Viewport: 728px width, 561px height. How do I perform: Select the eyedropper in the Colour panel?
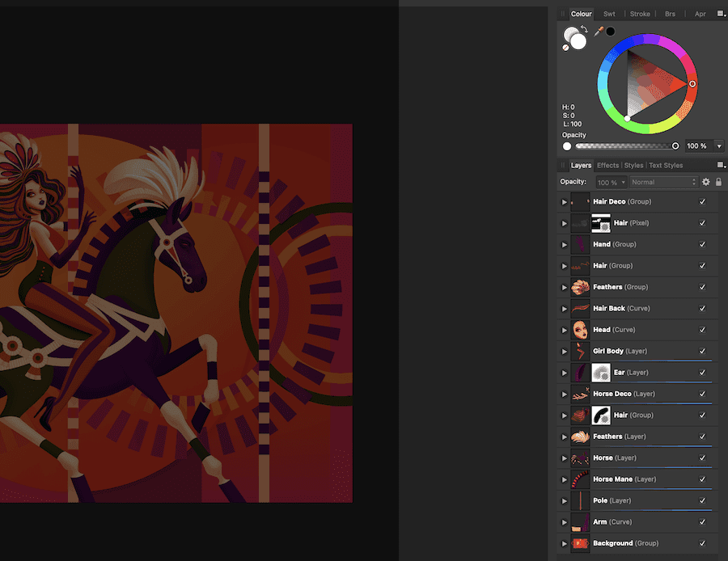[598, 32]
